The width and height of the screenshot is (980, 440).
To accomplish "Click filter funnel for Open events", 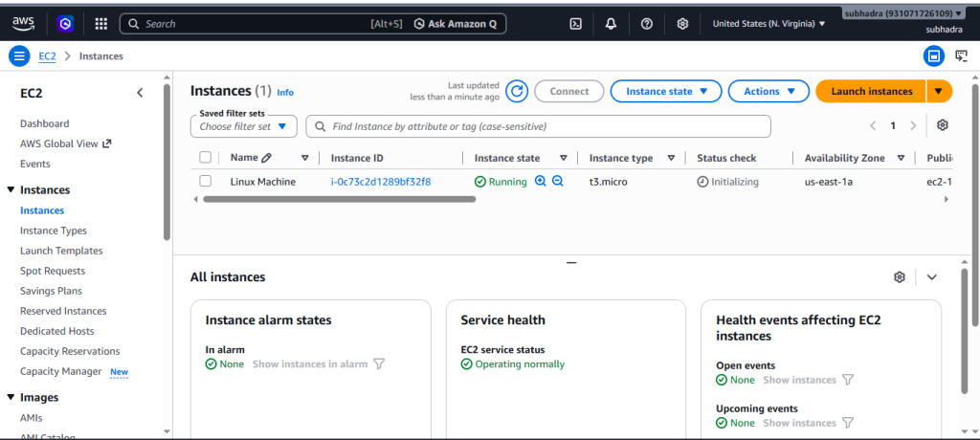I will pyautogui.click(x=848, y=380).
